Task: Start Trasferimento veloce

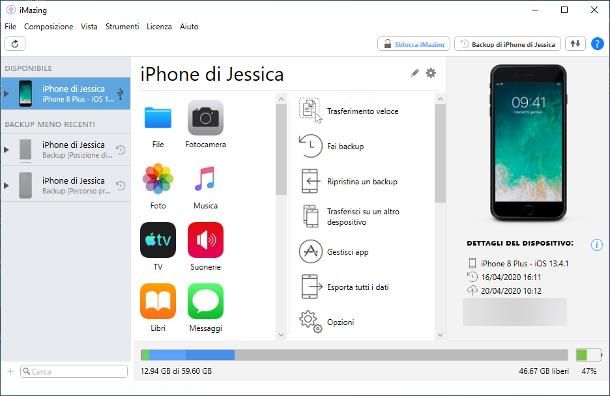Action: pyautogui.click(x=349, y=111)
